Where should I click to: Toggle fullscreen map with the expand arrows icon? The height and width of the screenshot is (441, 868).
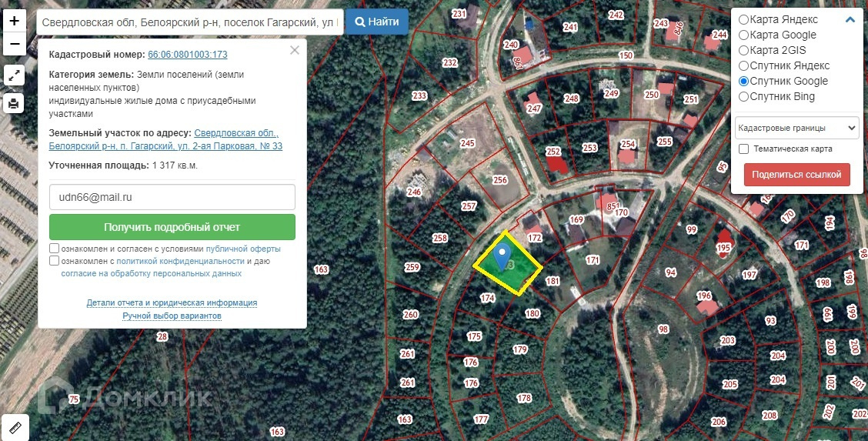click(14, 75)
